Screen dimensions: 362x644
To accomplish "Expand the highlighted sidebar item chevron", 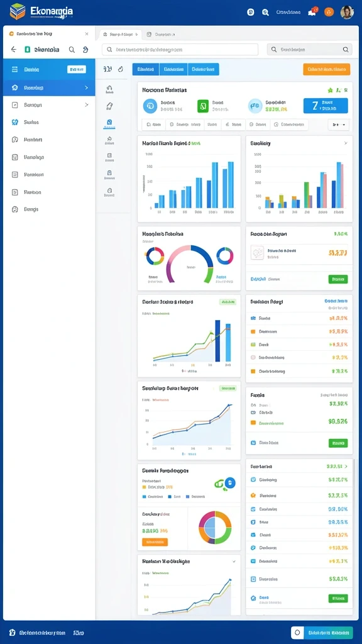I will click(x=86, y=87).
